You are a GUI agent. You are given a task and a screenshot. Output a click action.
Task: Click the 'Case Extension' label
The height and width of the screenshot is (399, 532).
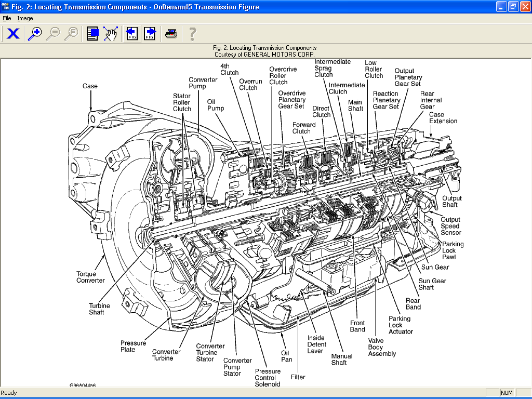click(x=443, y=118)
